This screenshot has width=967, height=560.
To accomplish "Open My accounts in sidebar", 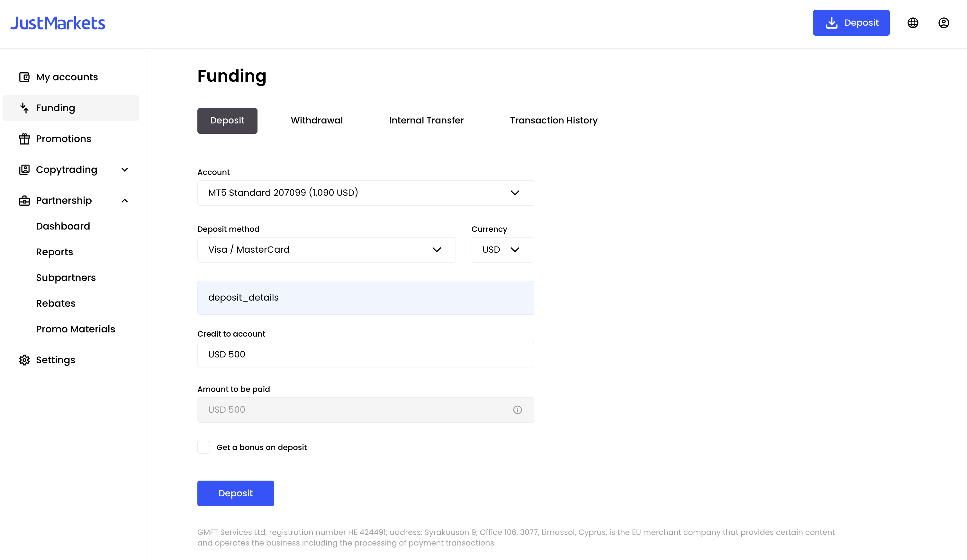I will 71,77.
